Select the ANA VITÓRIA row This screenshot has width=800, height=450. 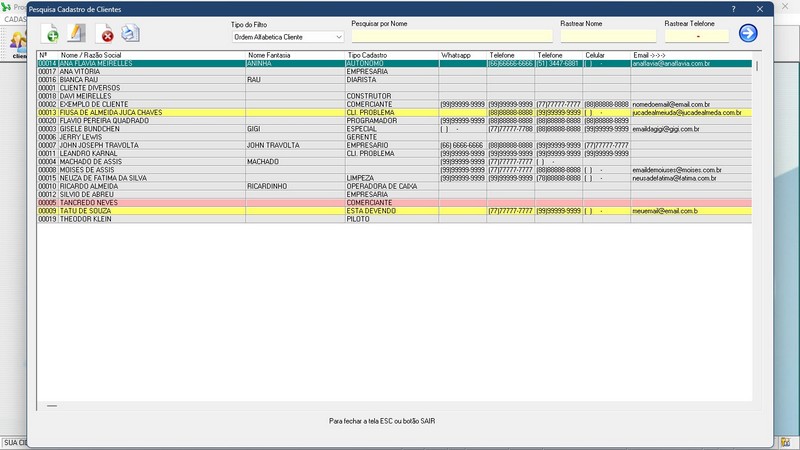coord(394,72)
